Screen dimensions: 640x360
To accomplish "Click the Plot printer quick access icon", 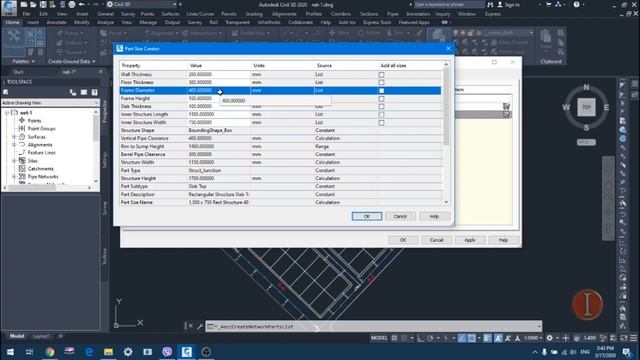I will [72, 4].
